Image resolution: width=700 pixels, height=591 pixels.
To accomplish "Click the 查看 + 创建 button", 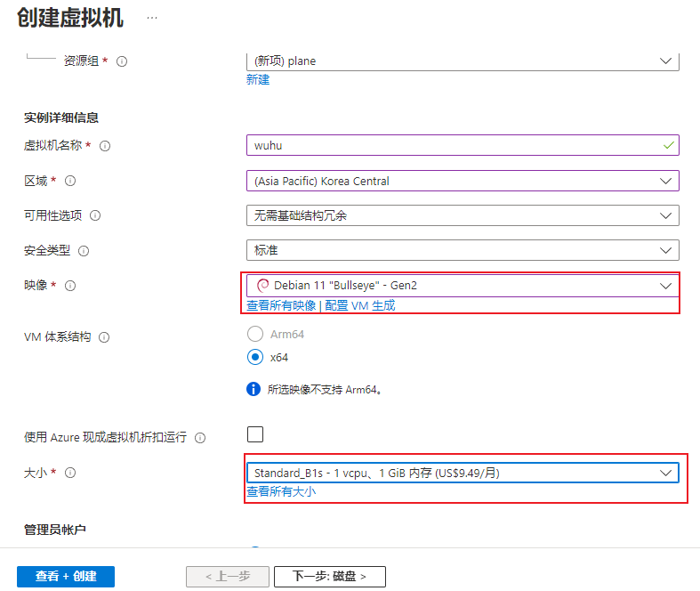I will (66, 577).
